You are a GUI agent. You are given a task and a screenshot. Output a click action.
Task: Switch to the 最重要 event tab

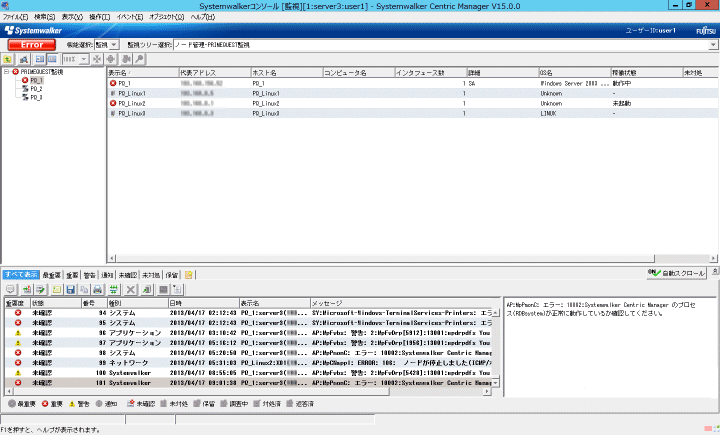tap(51, 275)
